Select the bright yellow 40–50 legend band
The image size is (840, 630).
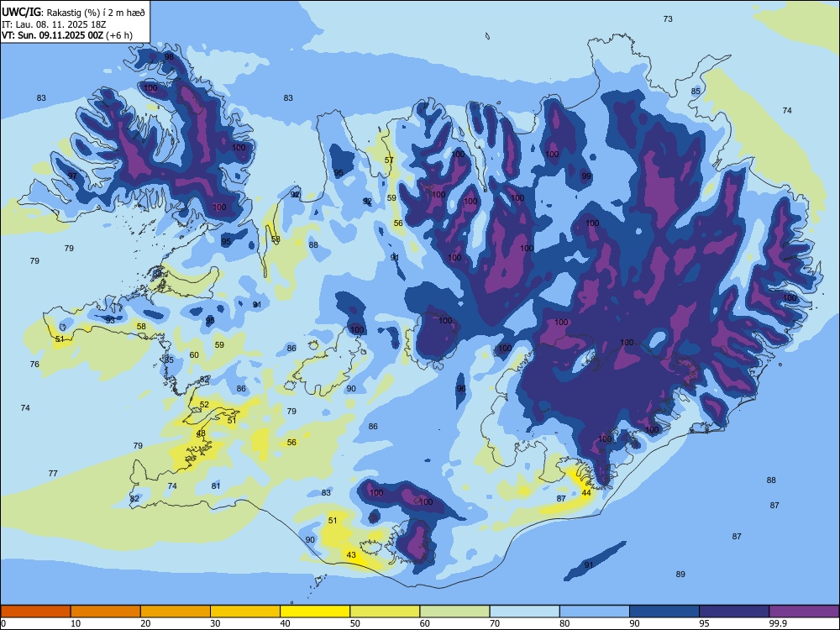(x=315, y=612)
